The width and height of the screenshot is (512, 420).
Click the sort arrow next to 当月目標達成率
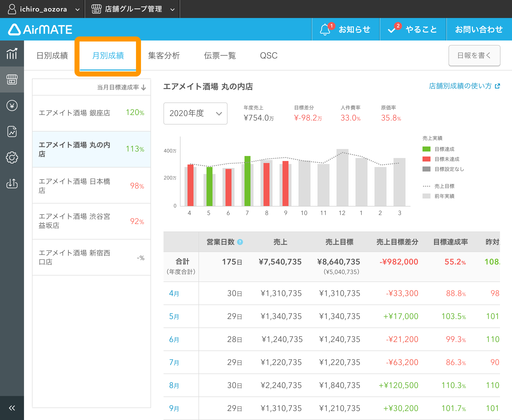point(143,87)
